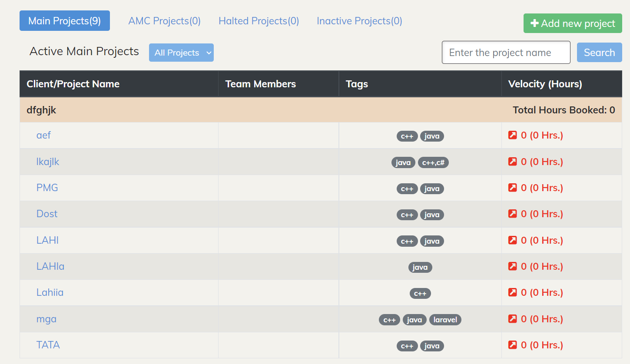Click the Search button
630x364 pixels.
tap(599, 52)
